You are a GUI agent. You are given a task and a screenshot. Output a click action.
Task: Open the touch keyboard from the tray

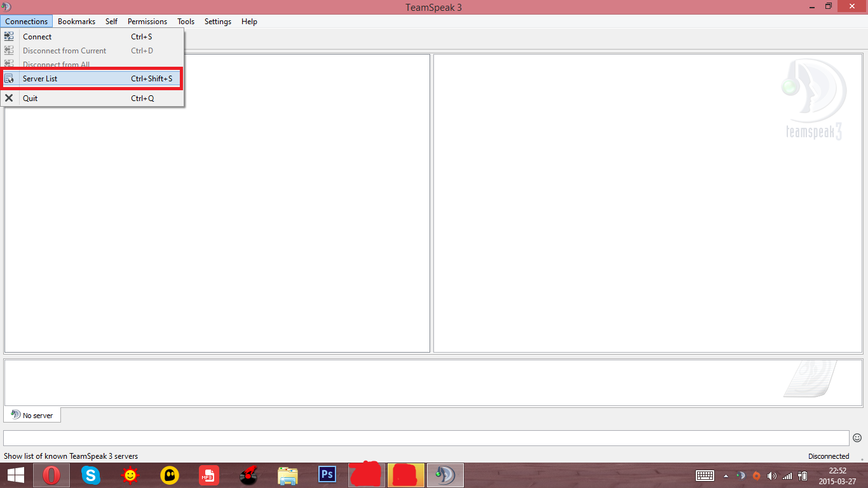705,475
